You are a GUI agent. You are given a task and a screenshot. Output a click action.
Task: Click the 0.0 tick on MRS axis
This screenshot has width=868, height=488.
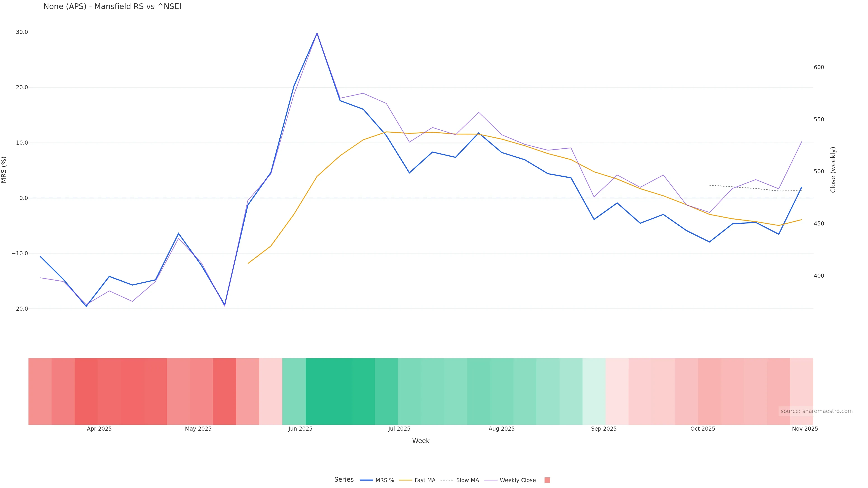(23, 198)
